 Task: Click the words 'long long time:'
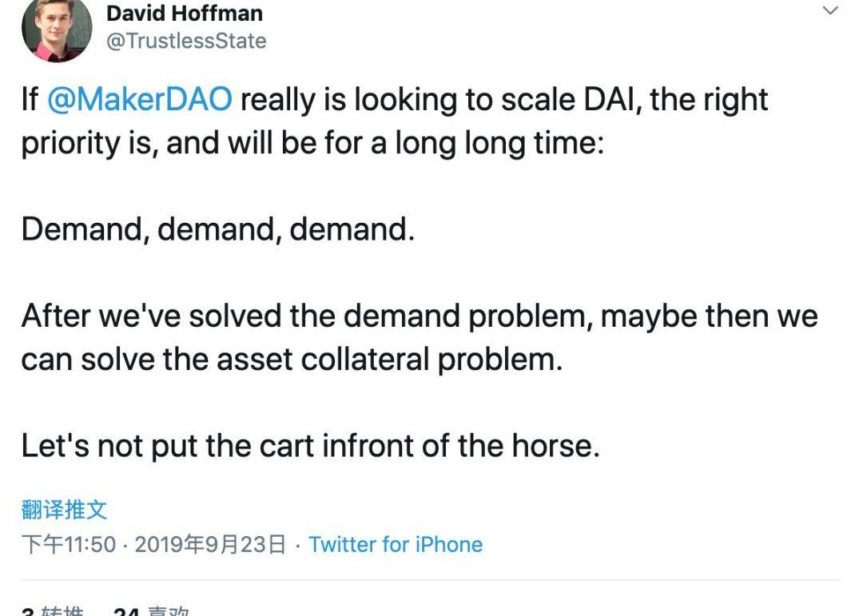(499, 145)
